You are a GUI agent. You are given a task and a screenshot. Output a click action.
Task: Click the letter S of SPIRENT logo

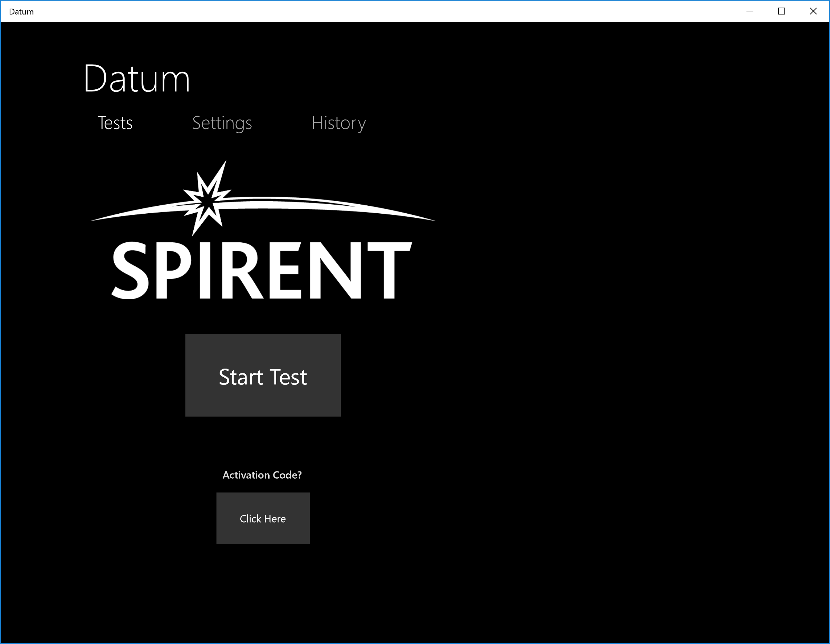[131, 270]
